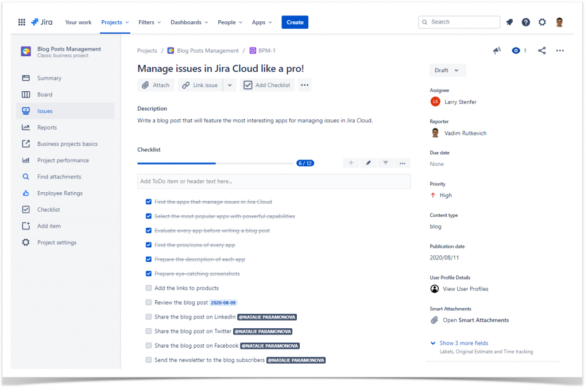Check the 'Add the links to products' item
588x389 pixels.
point(148,288)
